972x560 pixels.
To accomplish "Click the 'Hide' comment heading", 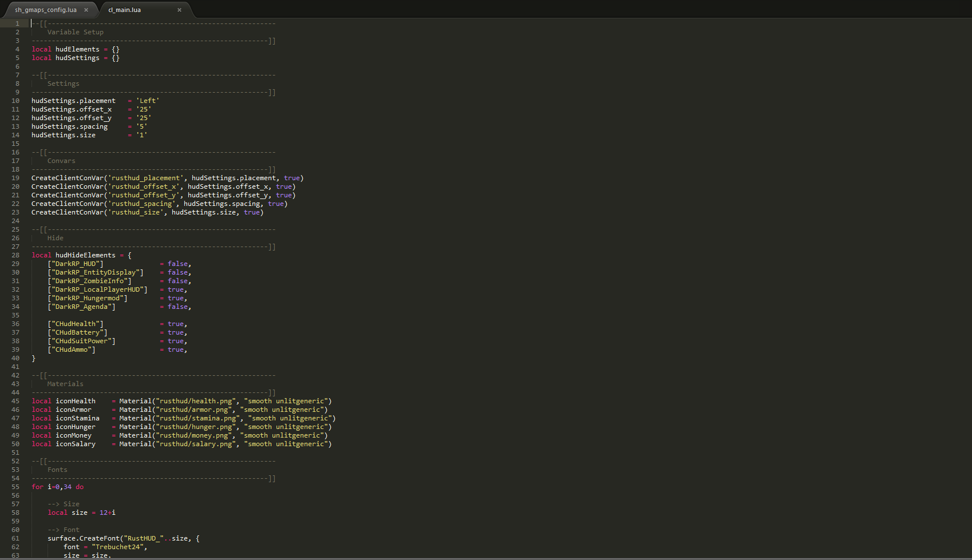I will click(56, 238).
